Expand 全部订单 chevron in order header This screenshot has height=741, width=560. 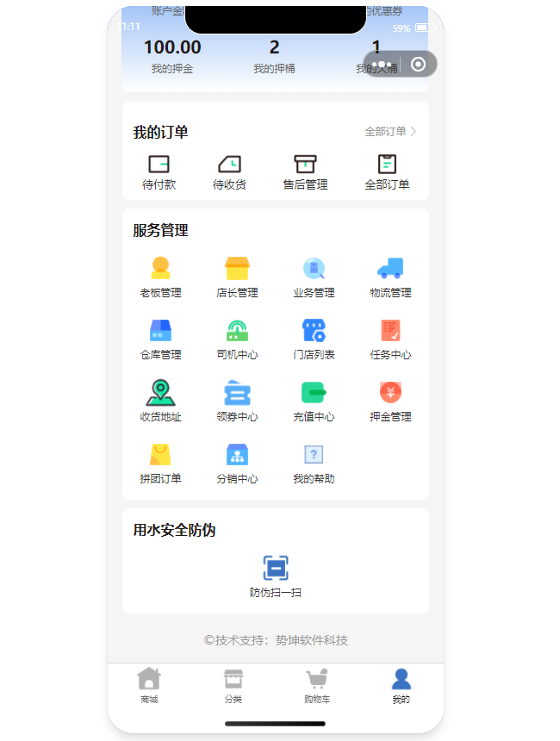tap(414, 132)
